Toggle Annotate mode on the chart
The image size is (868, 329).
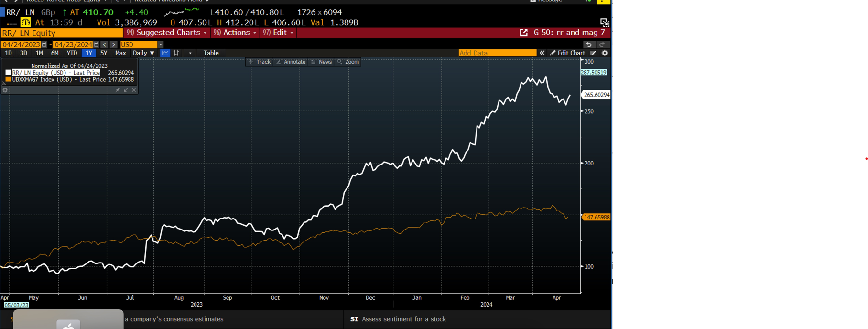coord(291,62)
